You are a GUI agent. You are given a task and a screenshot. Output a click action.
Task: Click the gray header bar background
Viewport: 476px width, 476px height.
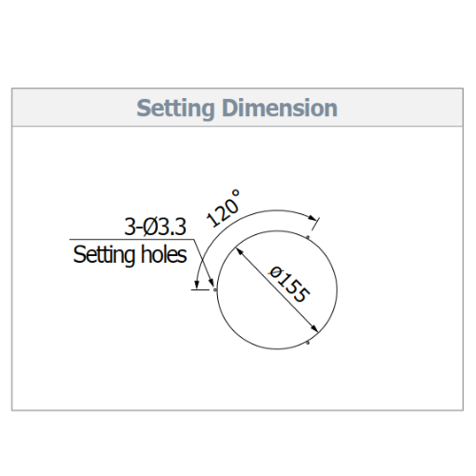click(237, 108)
